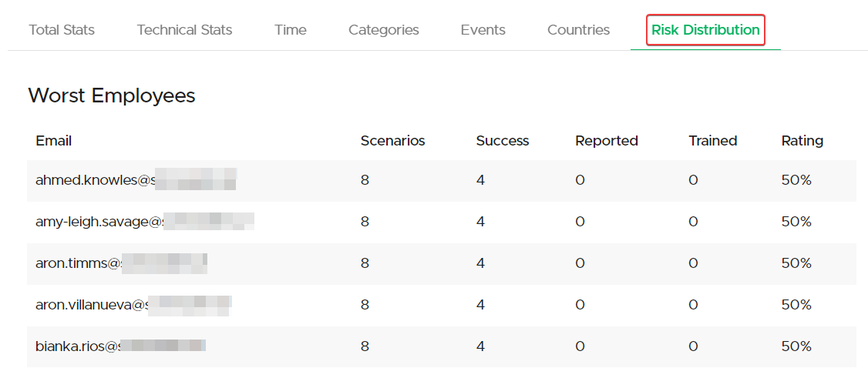Click the Reported column header
868x368 pixels.
click(x=606, y=141)
